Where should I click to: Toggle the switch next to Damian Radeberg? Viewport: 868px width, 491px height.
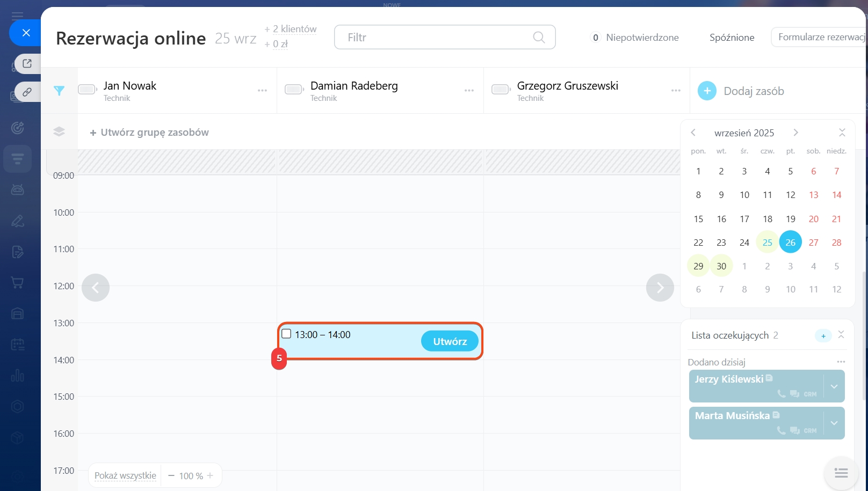coord(294,90)
